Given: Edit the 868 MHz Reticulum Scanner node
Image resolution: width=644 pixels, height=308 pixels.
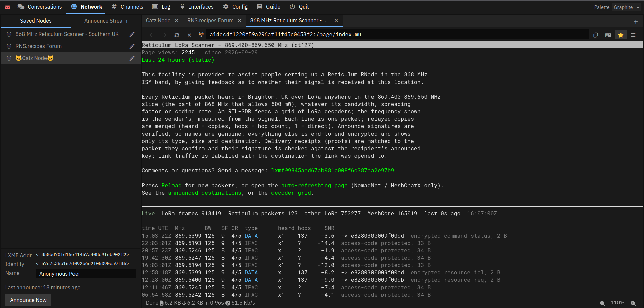Looking at the screenshot, I should tap(132, 34).
